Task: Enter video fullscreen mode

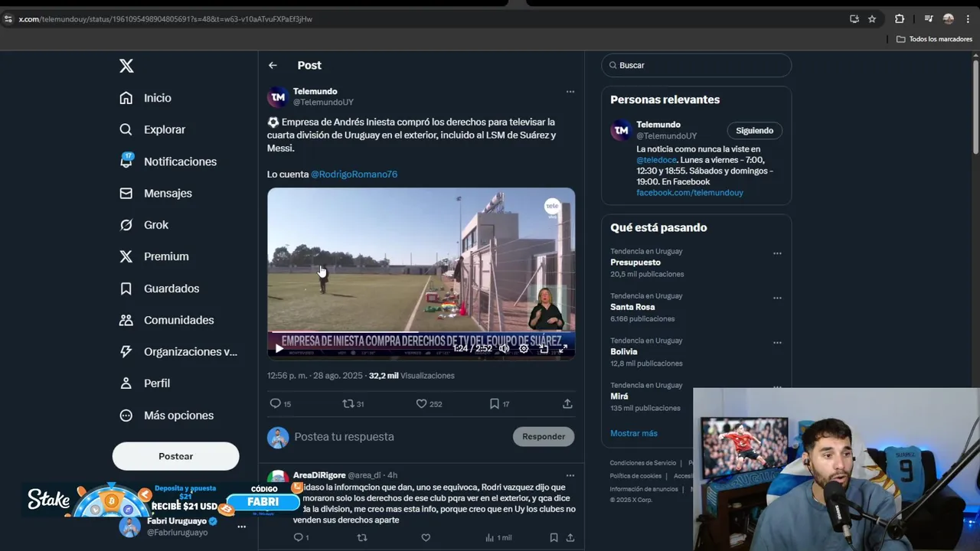Action: 563,348
